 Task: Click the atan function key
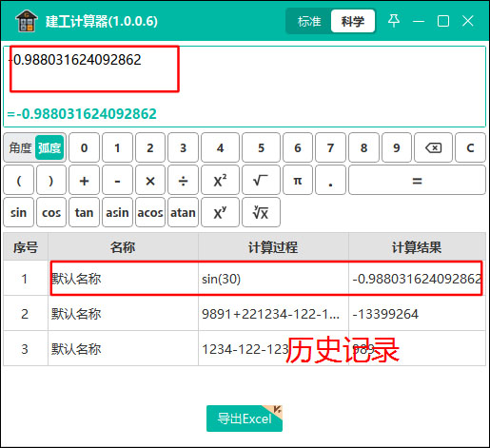point(183,212)
